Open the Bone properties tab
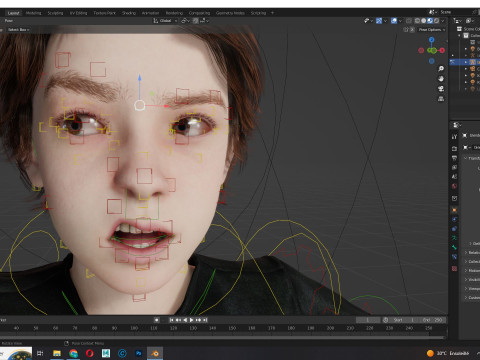 (x=454, y=247)
